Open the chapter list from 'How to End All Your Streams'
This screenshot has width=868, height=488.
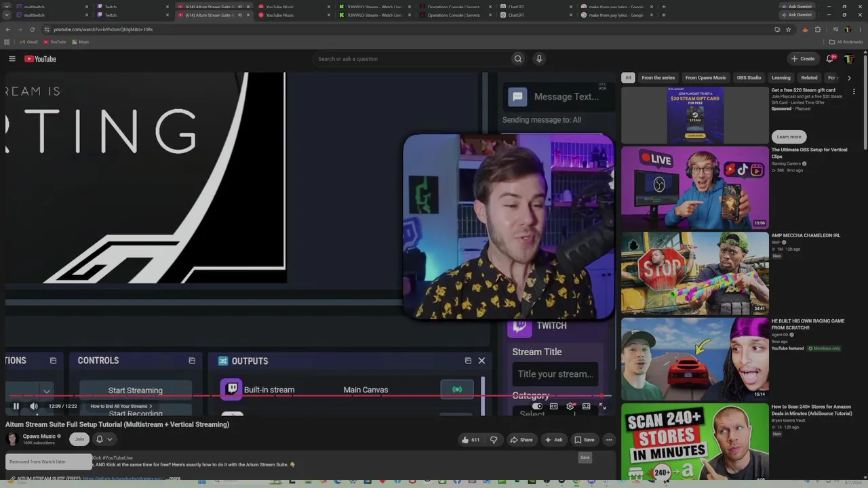(x=121, y=406)
